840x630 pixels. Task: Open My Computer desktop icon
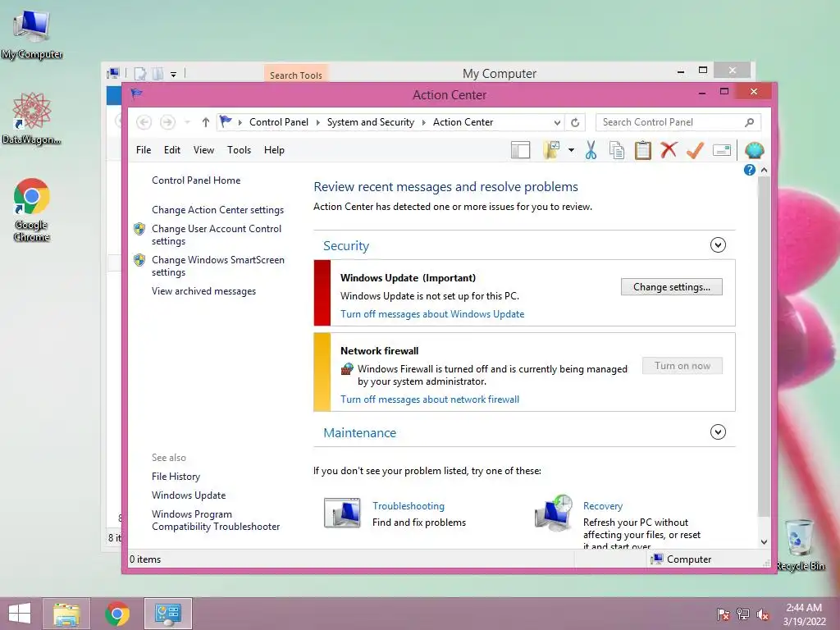coord(32,34)
